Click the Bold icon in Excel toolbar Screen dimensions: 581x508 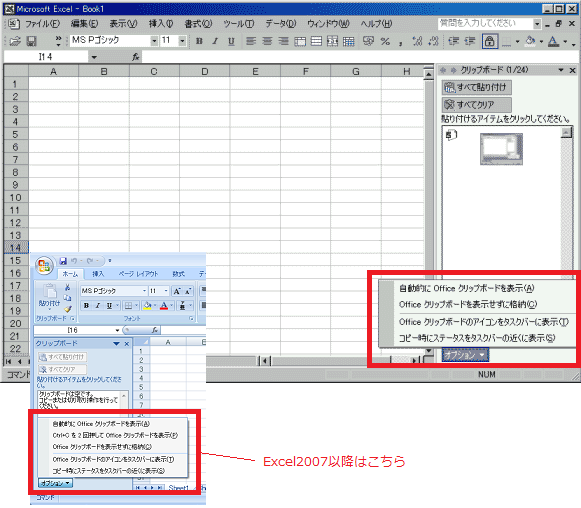(199, 41)
